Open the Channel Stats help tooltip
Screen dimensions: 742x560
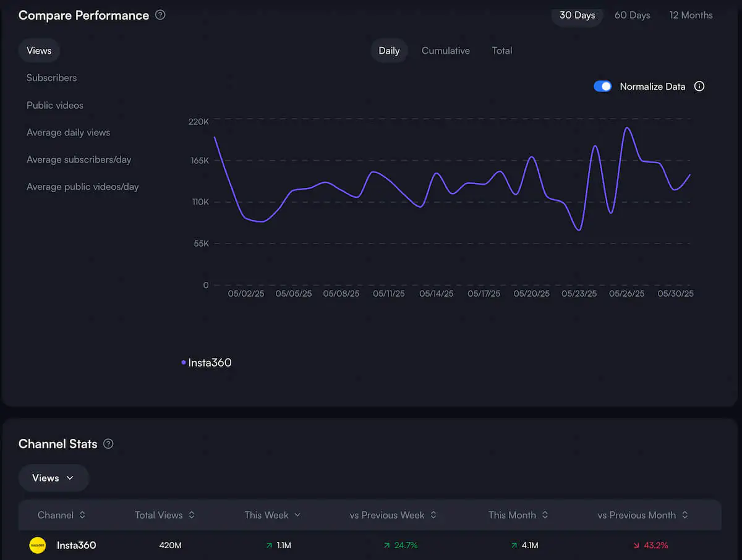coord(108,444)
